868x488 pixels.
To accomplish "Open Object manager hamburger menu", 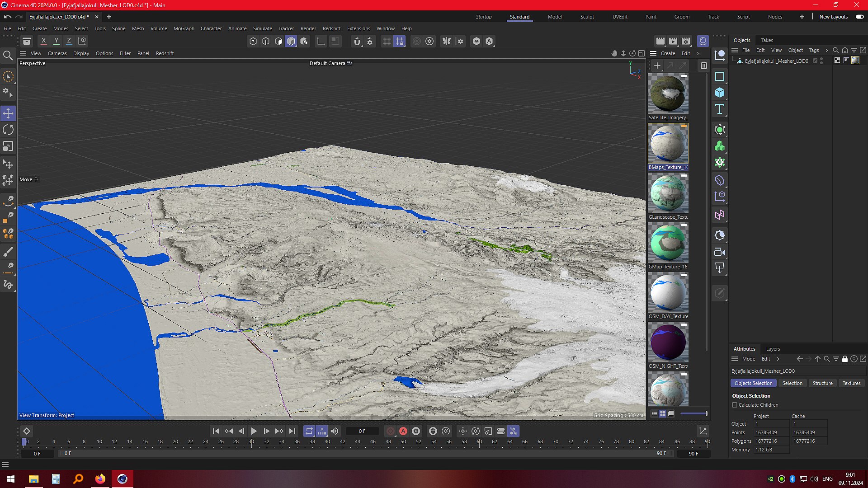I will (x=735, y=50).
